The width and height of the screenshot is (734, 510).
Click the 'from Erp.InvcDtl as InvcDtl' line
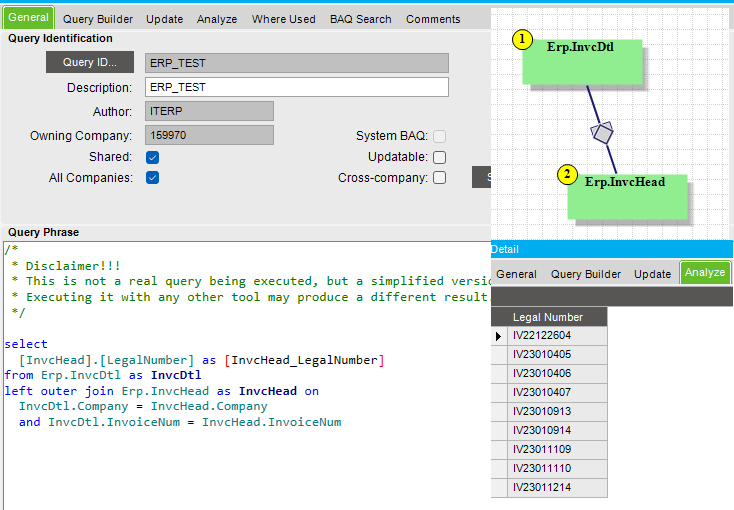tap(103, 375)
